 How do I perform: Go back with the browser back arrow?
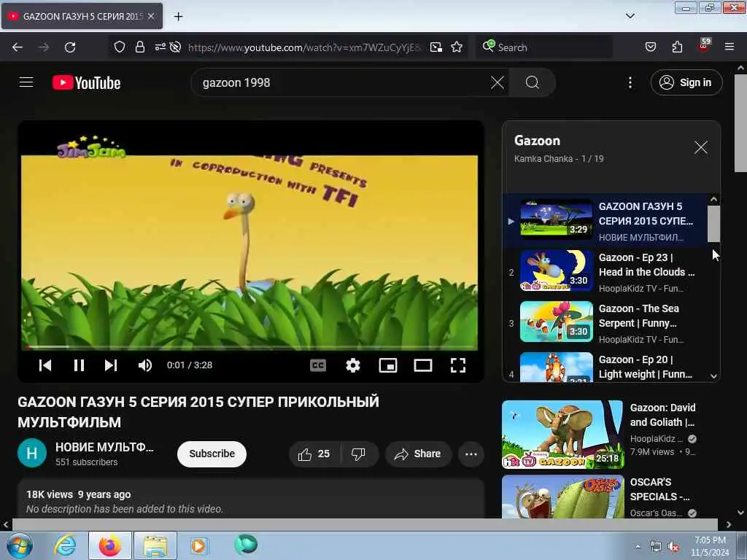18,47
